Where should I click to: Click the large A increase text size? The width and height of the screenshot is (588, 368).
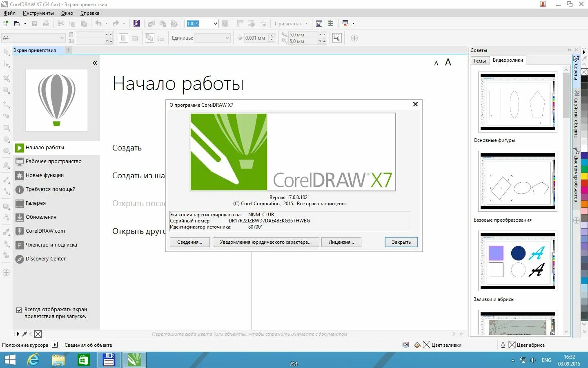[x=448, y=62]
